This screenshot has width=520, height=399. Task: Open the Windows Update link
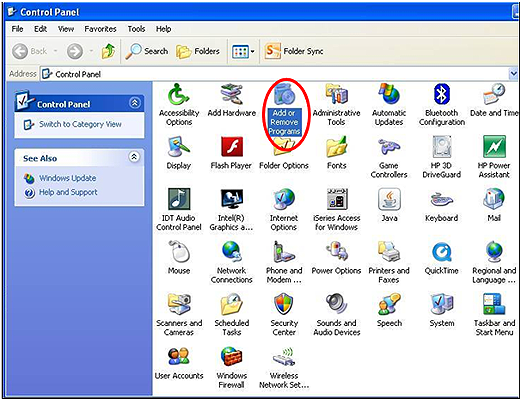[x=67, y=178]
